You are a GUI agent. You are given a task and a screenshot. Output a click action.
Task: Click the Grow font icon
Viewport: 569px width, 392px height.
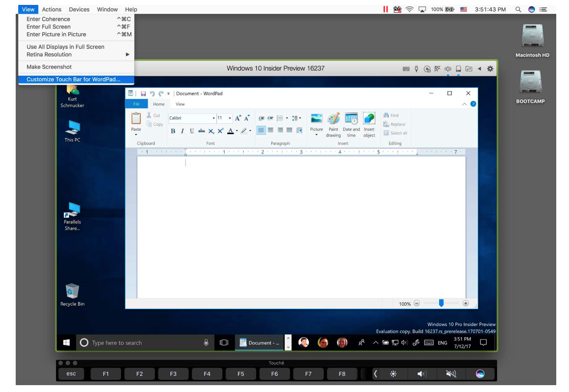(x=238, y=118)
